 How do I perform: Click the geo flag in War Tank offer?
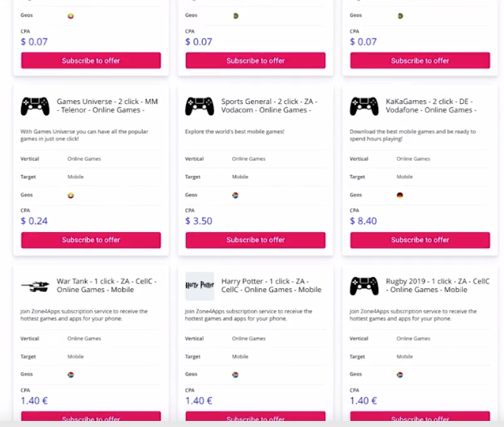[x=71, y=375]
